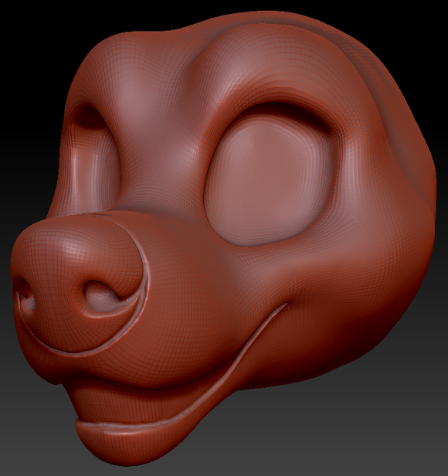Click the tip of the sculpted nose
Image resolution: width=448 pixels, height=476 pixels.
coord(76,282)
